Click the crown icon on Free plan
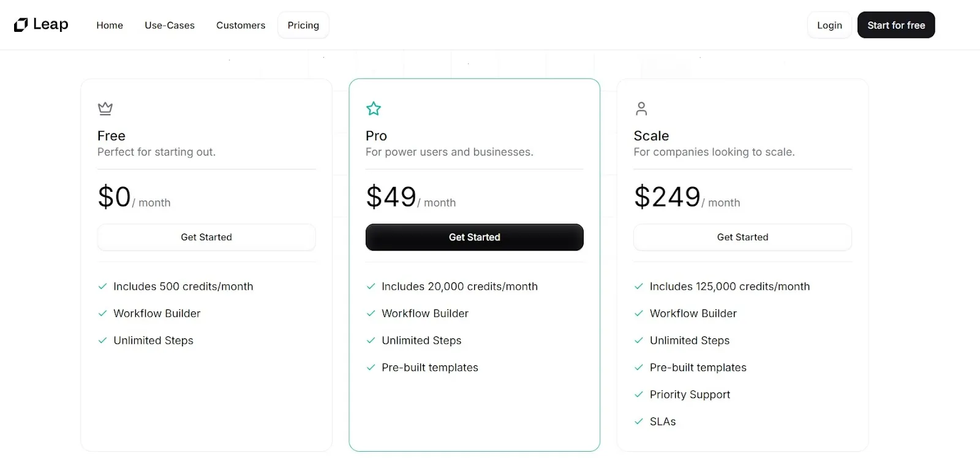This screenshot has width=980, height=475. (x=105, y=108)
